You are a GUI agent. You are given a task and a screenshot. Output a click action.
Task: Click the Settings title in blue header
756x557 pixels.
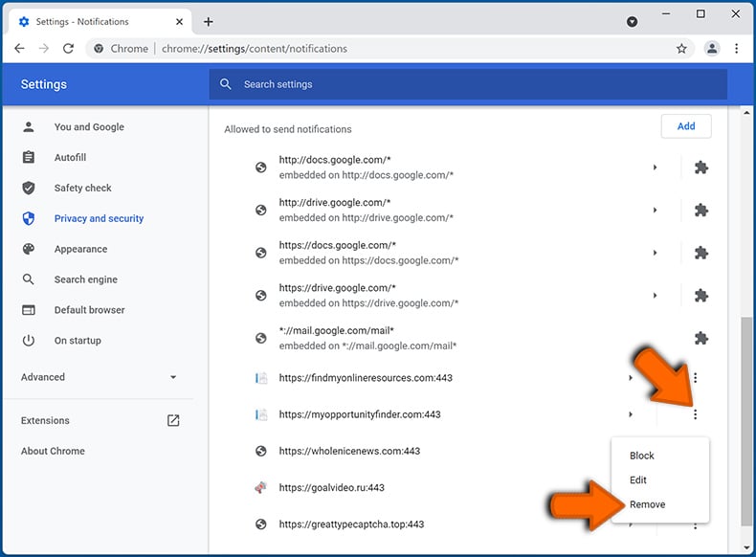point(44,84)
